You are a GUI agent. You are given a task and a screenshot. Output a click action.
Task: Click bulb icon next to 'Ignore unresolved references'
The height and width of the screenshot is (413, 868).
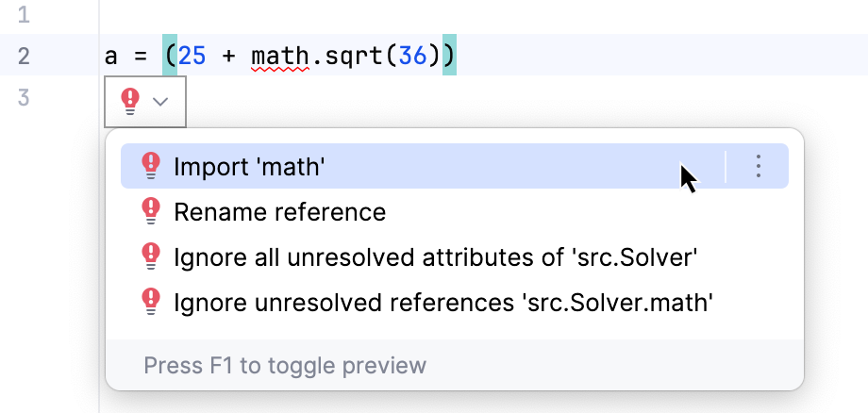click(x=151, y=302)
